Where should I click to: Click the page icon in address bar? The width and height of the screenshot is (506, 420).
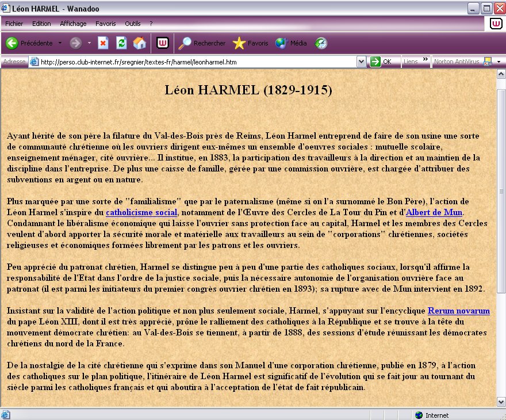pyautogui.click(x=34, y=62)
